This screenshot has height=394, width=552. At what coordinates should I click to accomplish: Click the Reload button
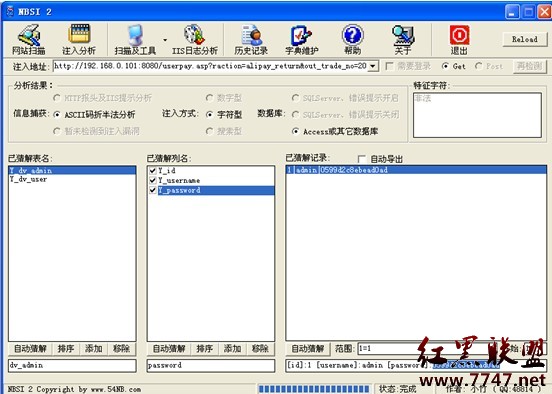tap(525, 39)
